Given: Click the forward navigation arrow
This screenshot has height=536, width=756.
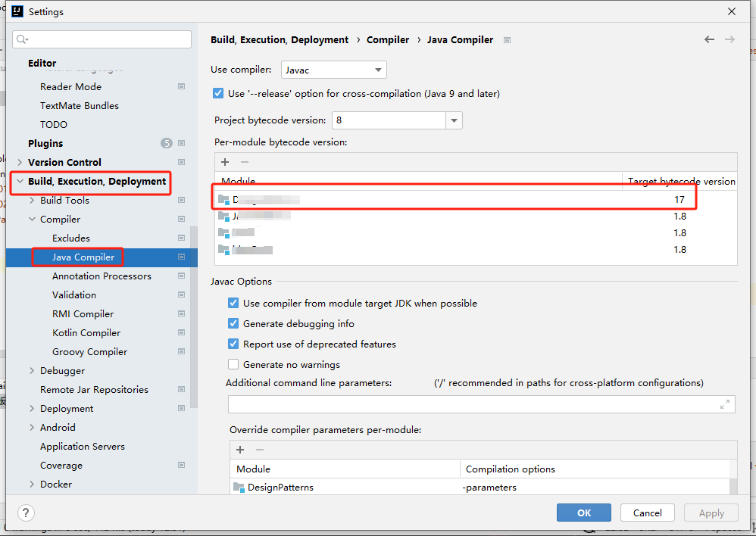Looking at the screenshot, I should click(x=729, y=39).
